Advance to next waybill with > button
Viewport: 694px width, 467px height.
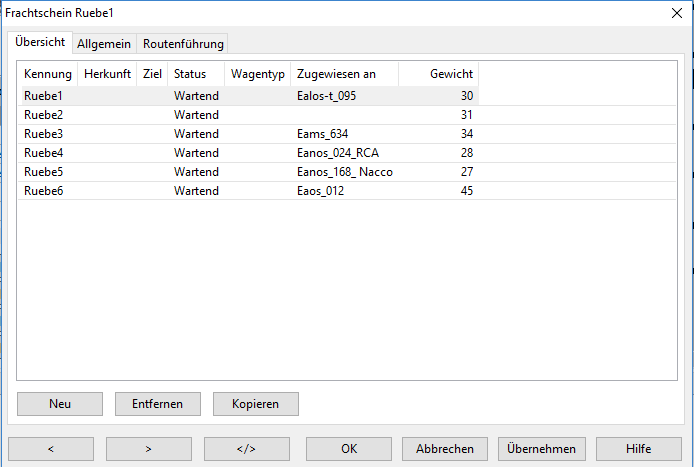point(148,449)
